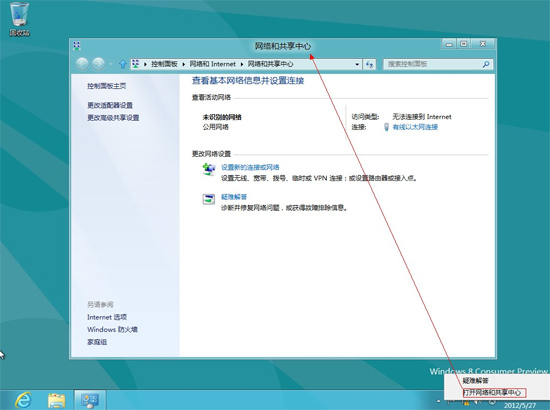Show hidden tray icons arrow
550x410 pixels.
pyautogui.click(x=438, y=401)
